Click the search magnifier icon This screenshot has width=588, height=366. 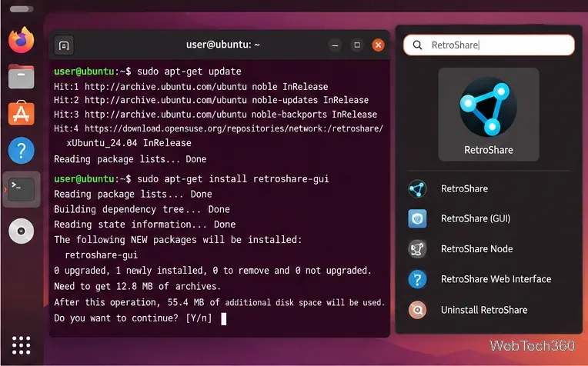pyautogui.click(x=417, y=45)
